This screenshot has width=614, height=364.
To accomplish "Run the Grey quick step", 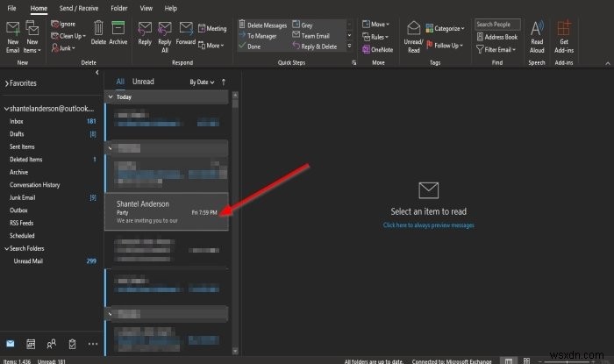I will 303,25.
